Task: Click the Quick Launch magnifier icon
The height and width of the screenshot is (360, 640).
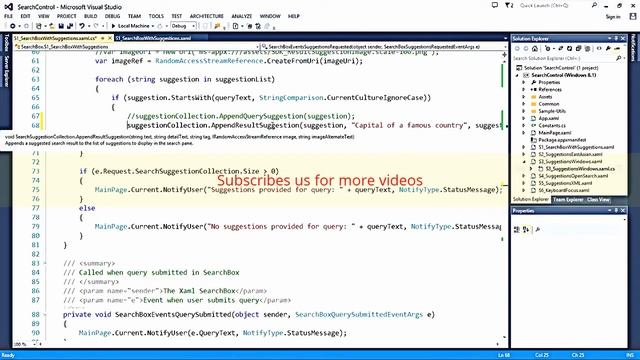Action: pyautogui.click(x=594, y=5)
